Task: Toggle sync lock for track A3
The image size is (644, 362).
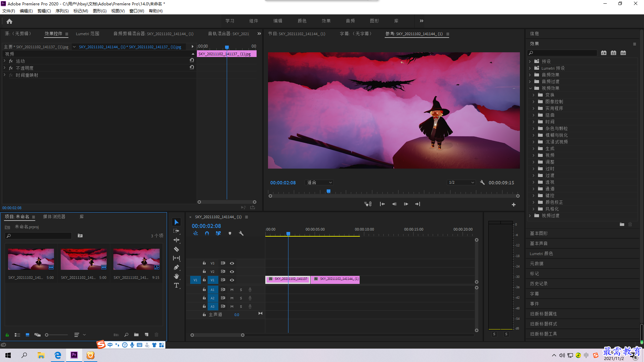Action: coord(223,306)
